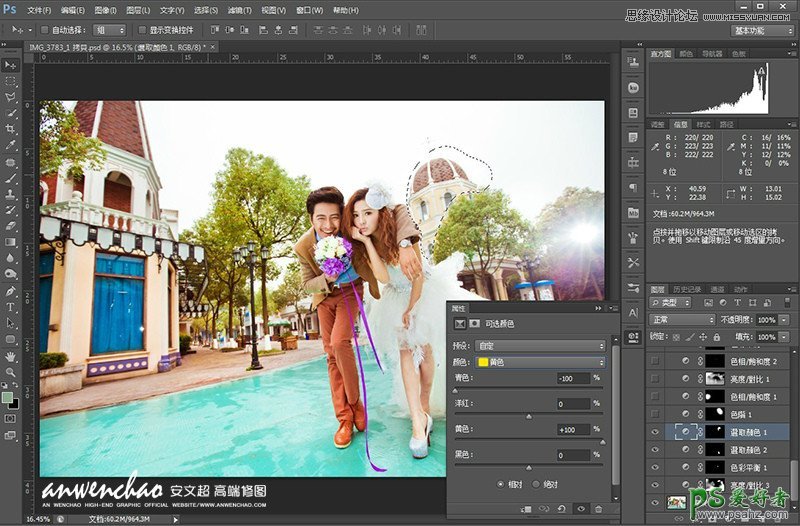This screenshot has width=800, height=526.
Task: Select the Eyedropper tool
Action: (11, 145)
